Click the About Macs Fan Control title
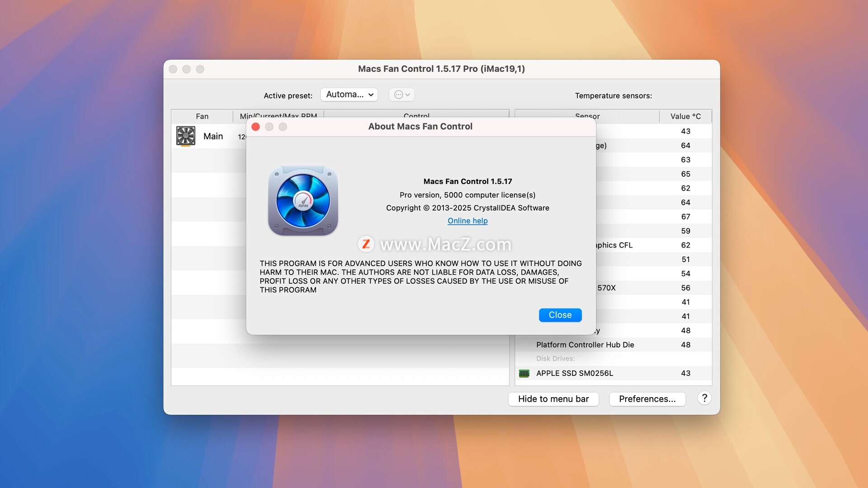The image size is (868, 488). point(420,127)
